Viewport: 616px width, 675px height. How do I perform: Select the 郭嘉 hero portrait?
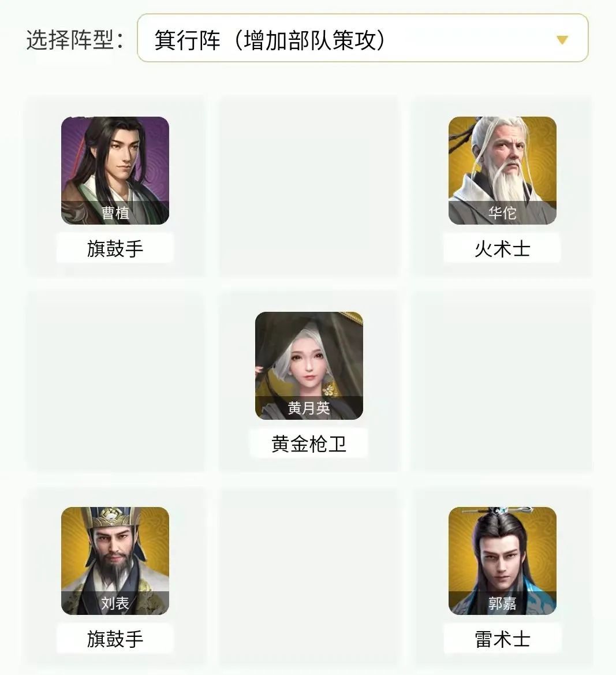point(502,561)
